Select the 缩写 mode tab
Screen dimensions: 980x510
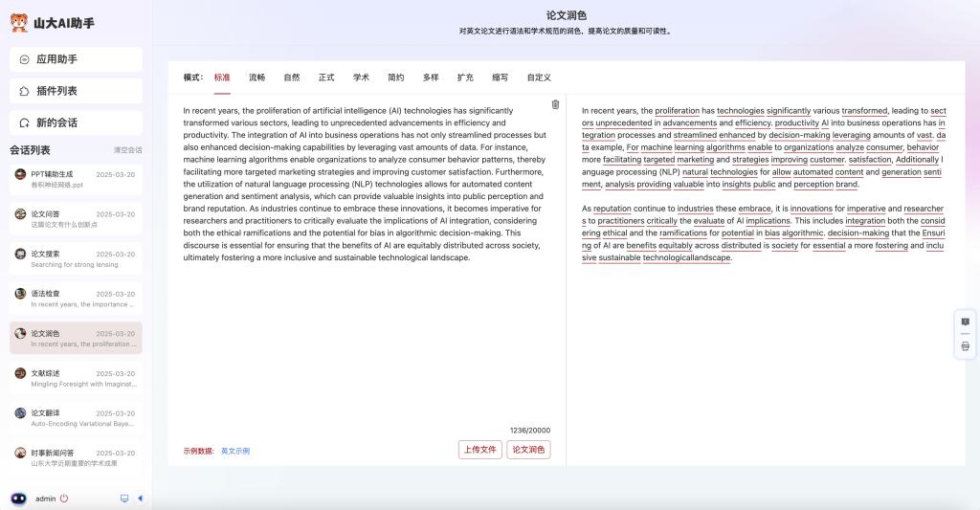500,78
